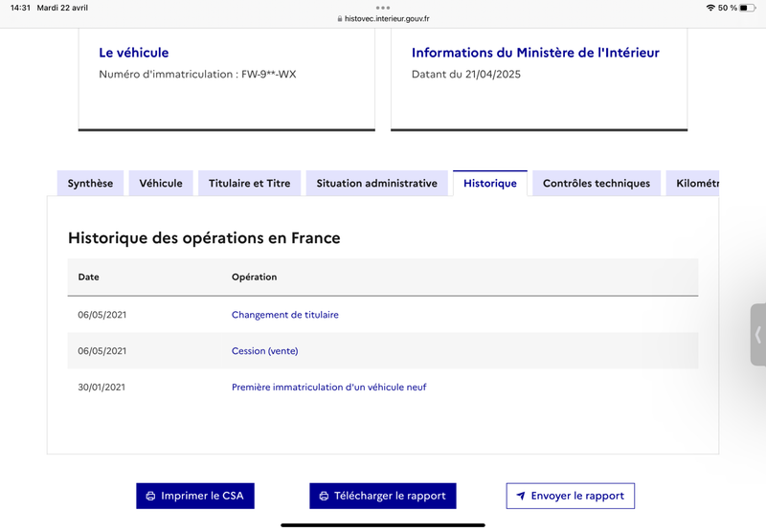The height and width of the screenshot is (532, 766).
Task: Click the printer icon on Imprimer le CSA
Action: [x=150, y=496]
